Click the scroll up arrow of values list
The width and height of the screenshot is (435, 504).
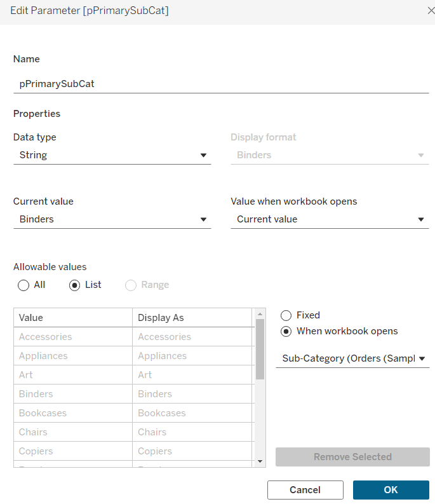tap(260, 314)
